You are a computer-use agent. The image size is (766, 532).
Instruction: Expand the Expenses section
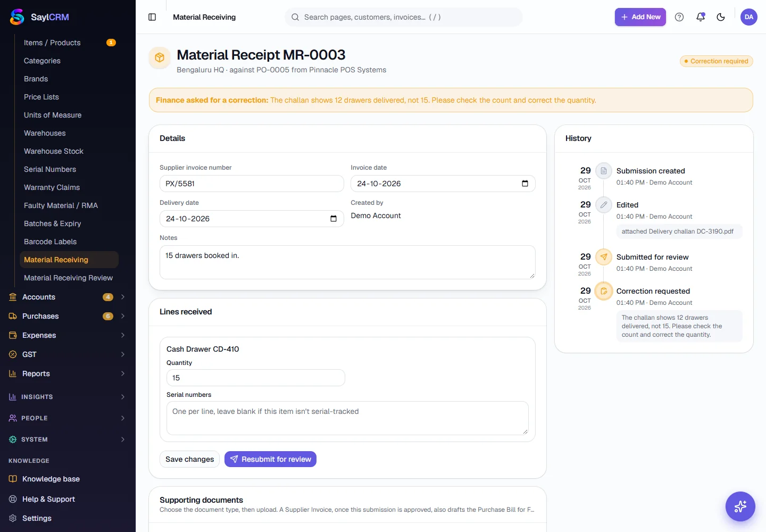[x=68, y=335]
